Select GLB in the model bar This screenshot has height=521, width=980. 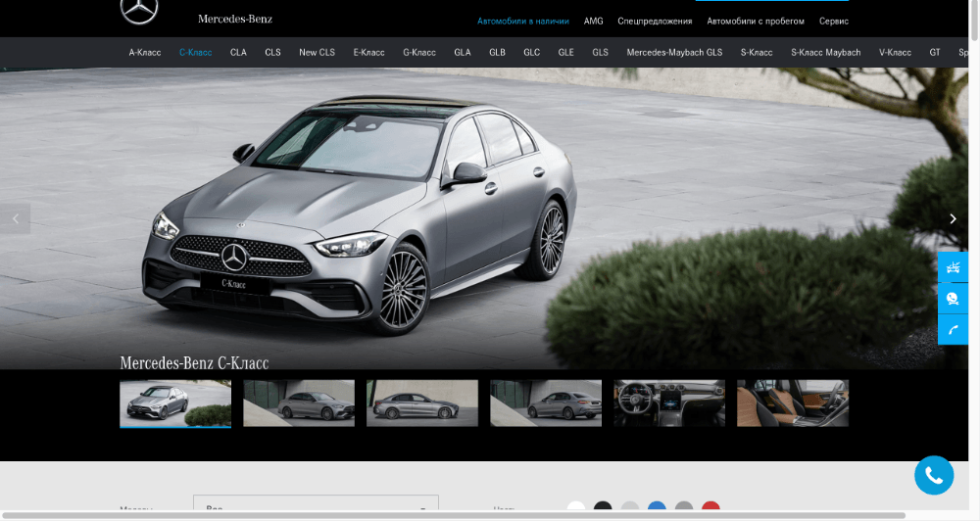[497, 53]
